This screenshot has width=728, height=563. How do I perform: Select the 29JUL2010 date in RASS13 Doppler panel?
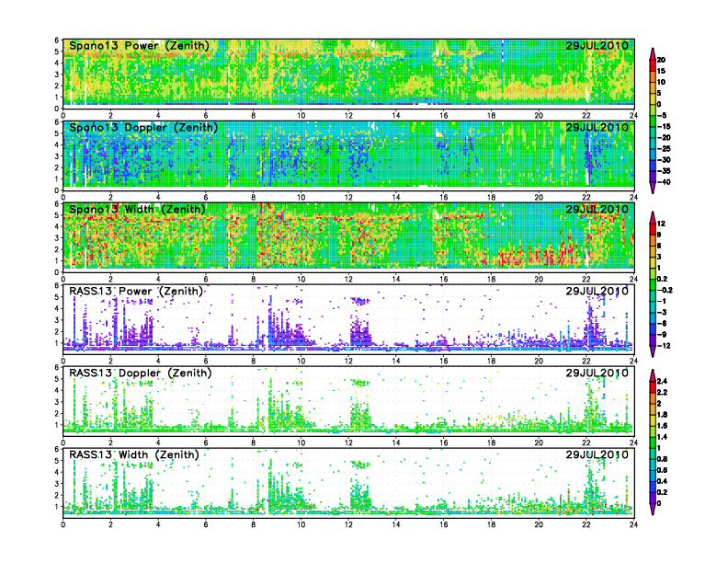597,373
